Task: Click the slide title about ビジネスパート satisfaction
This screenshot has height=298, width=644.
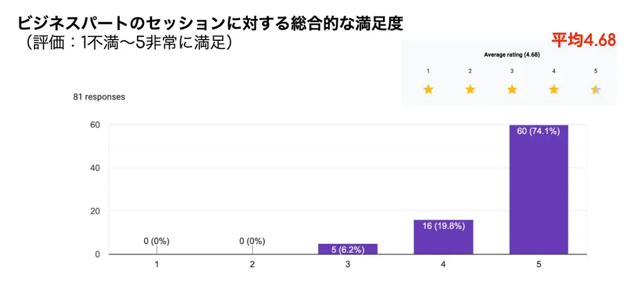Action: [x=210, y=24]
